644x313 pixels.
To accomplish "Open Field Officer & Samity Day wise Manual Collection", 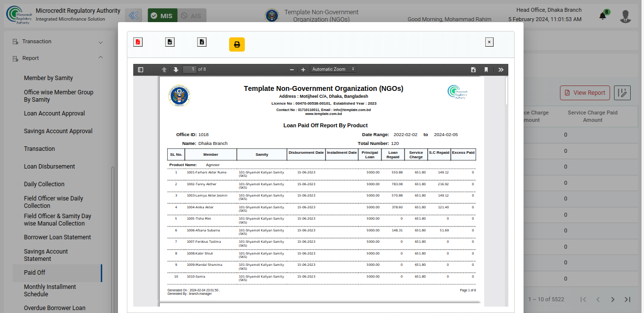I will coord(58,220).
